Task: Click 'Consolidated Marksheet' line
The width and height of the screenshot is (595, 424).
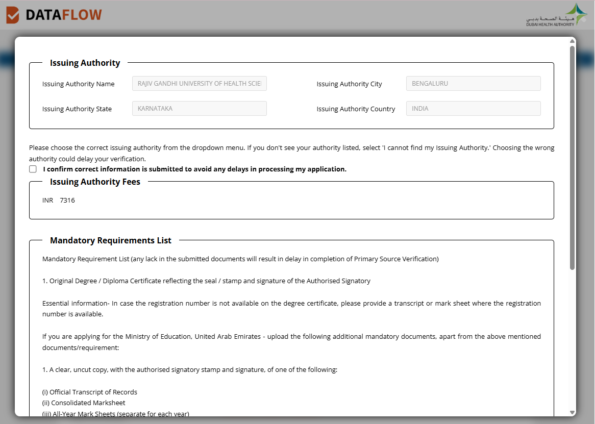Action: click(x=83, y=403)
